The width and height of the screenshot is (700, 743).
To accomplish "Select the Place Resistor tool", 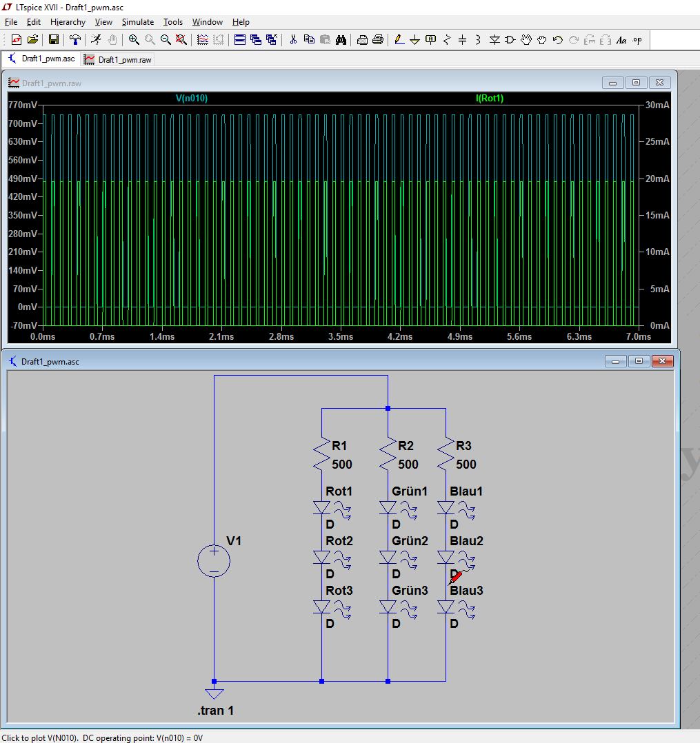I will [447, 40].
